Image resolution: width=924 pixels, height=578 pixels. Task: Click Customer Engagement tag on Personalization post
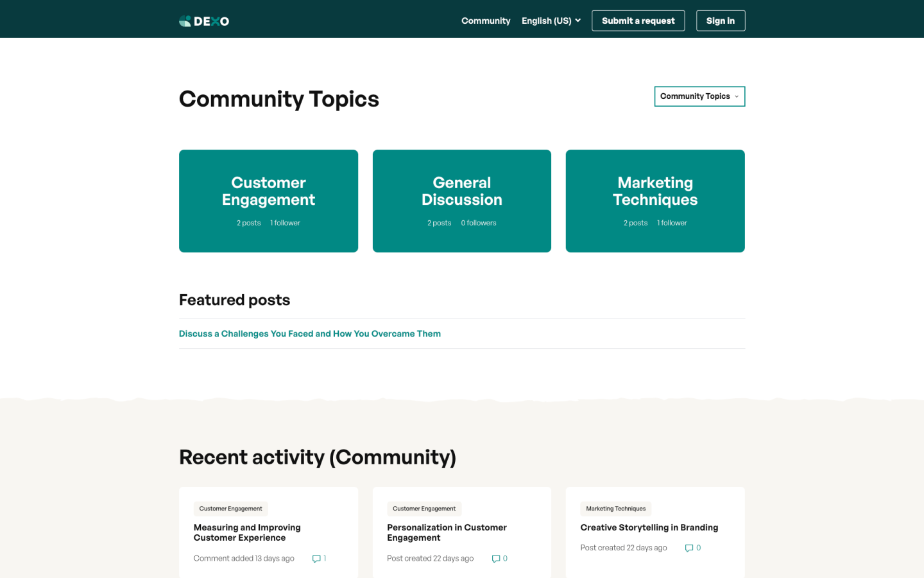coord(424,509)
